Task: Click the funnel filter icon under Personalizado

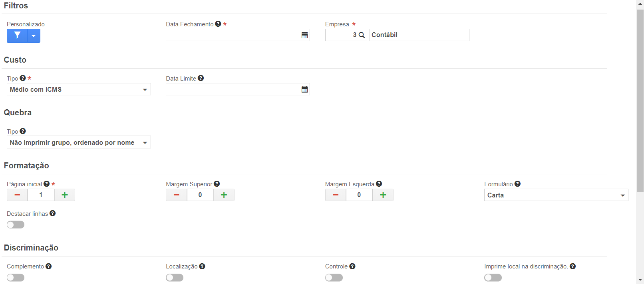Action: (17, 35)
